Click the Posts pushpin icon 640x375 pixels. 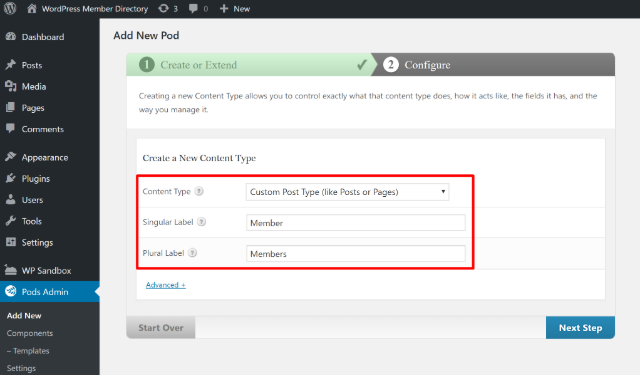pos(11,64)
